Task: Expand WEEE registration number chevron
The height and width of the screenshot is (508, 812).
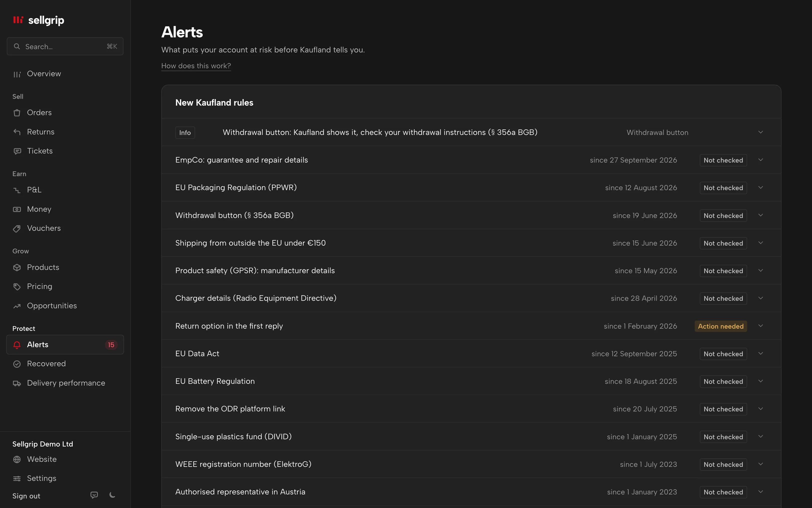Action: coord(761,464)
